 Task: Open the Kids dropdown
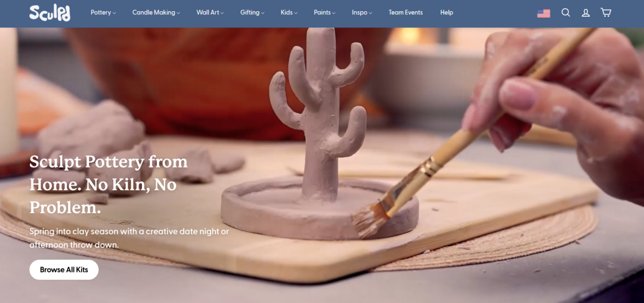[289, 13]
